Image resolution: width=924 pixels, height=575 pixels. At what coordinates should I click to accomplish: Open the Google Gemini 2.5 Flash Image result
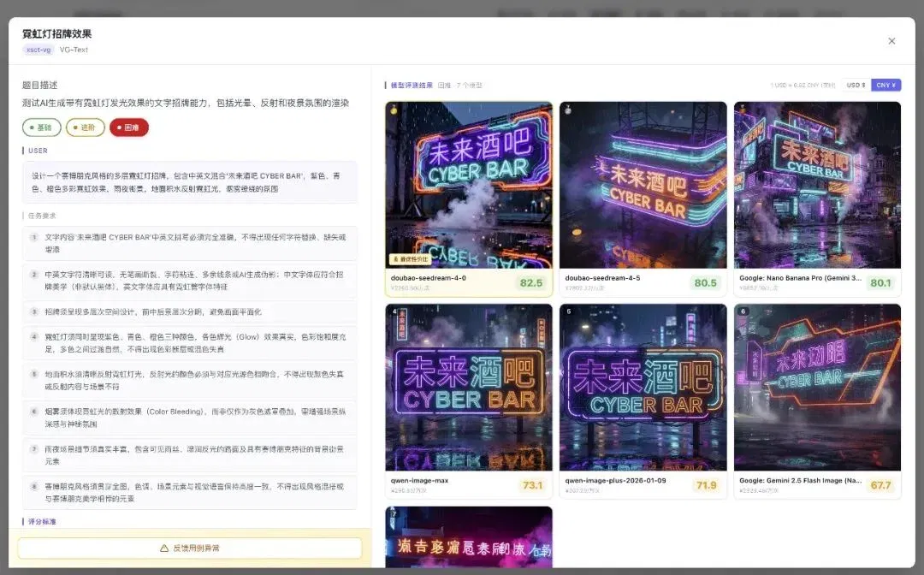817,387
